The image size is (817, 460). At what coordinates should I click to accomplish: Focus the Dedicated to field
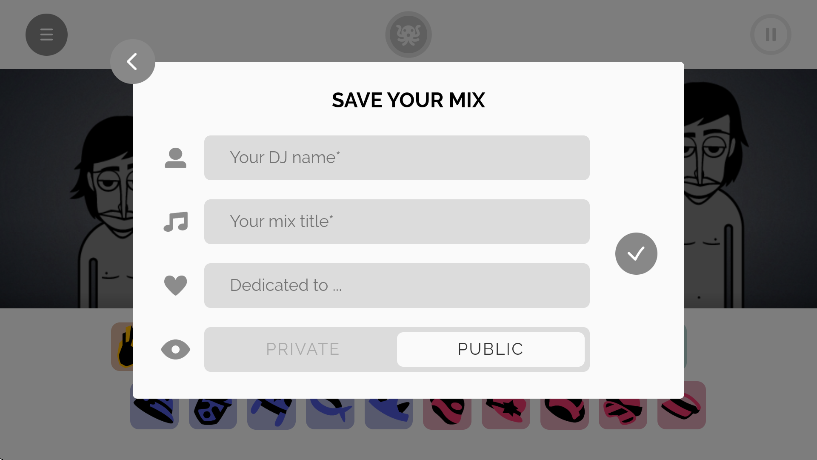coord(397,285)
